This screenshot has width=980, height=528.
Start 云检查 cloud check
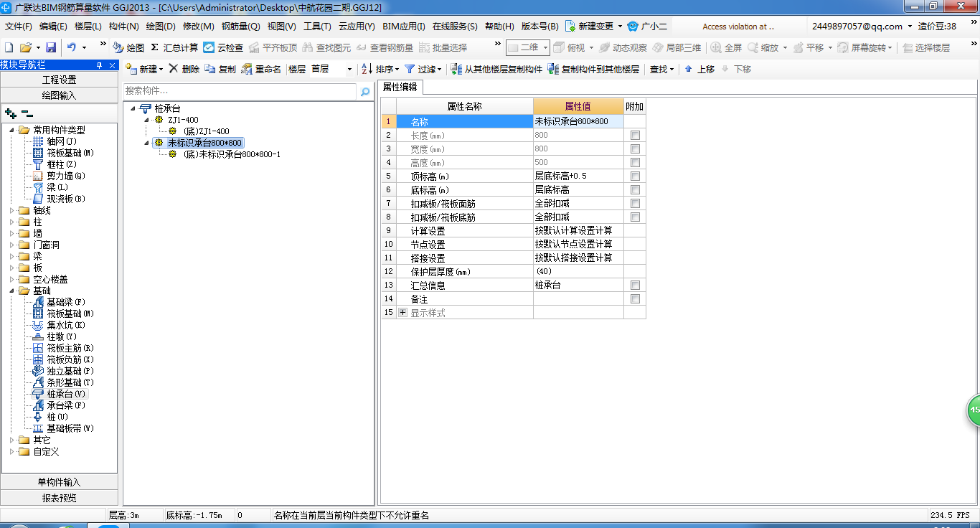[223, 47]
